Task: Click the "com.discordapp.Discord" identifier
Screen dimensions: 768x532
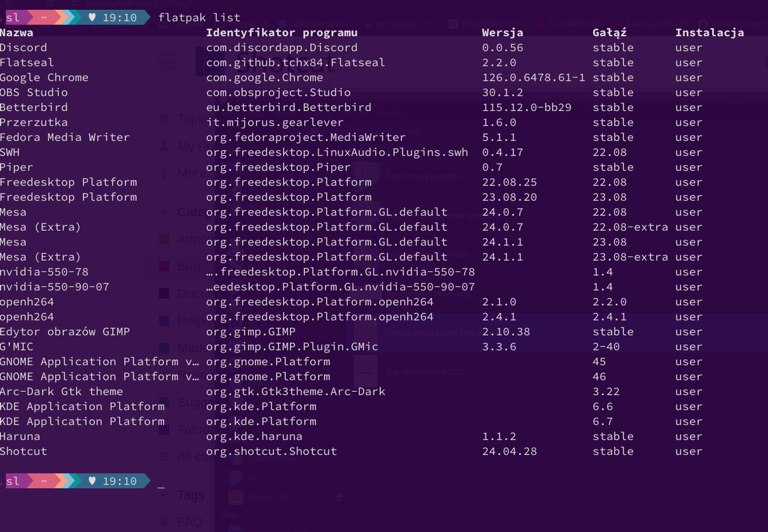Action: [282, 47]
